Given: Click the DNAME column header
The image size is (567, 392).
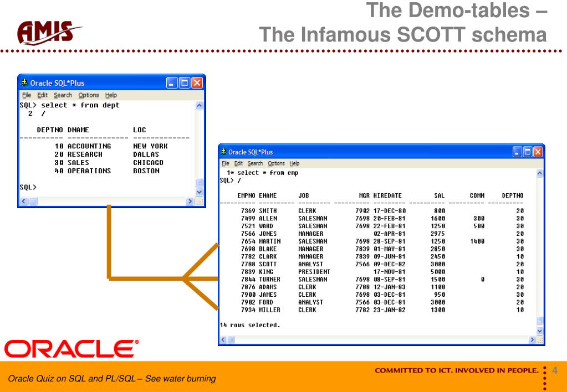Looking at the screenshot, I should (x=78, y=130).
